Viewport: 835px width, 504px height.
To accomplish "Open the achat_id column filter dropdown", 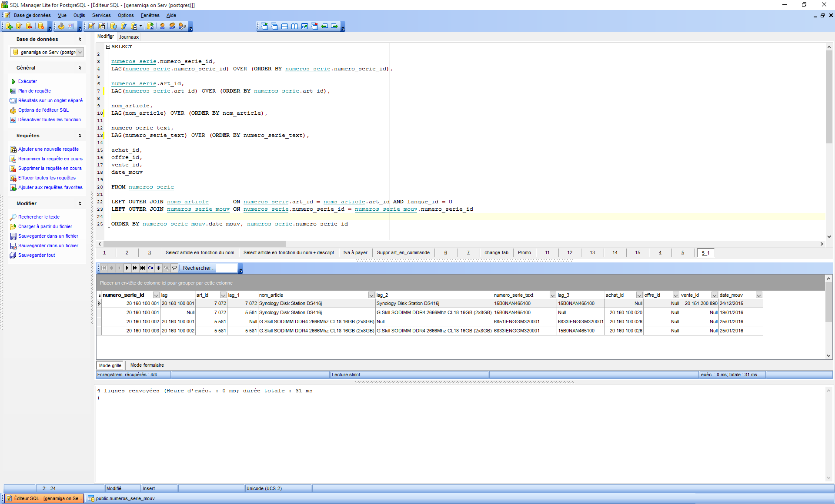I will [639, 295].
